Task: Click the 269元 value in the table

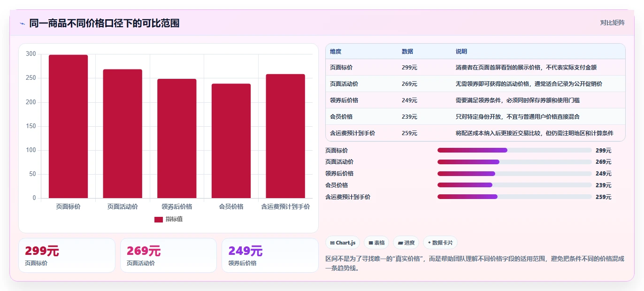Action: 409,84
